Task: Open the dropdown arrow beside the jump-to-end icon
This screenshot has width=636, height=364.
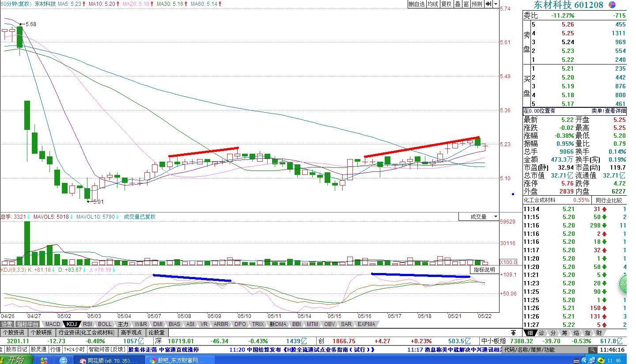Action: [496, 4]
